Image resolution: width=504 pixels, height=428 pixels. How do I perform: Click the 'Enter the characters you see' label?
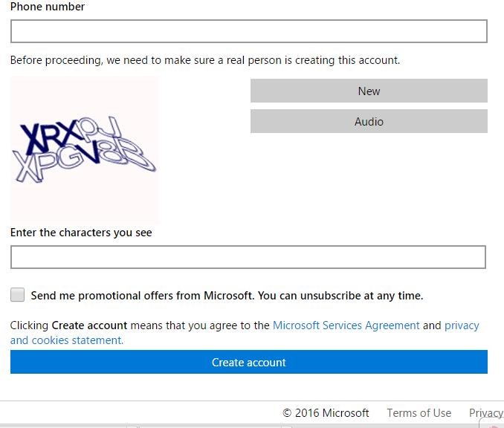pyautogui.click(x=81, y=233)
